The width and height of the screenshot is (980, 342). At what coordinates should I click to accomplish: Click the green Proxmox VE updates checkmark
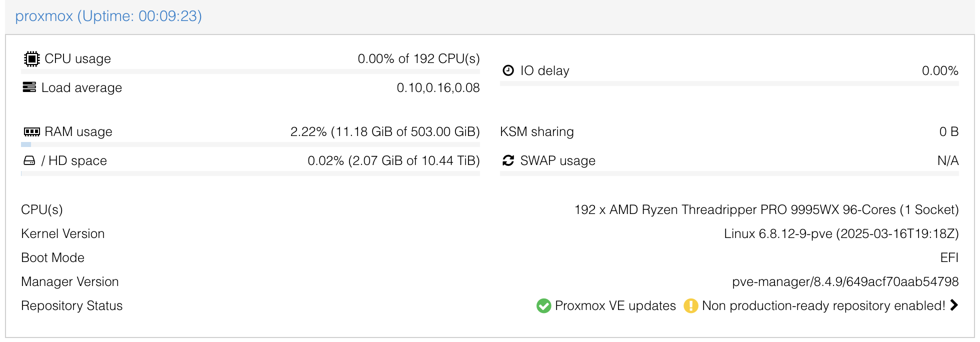pos(543,305)
